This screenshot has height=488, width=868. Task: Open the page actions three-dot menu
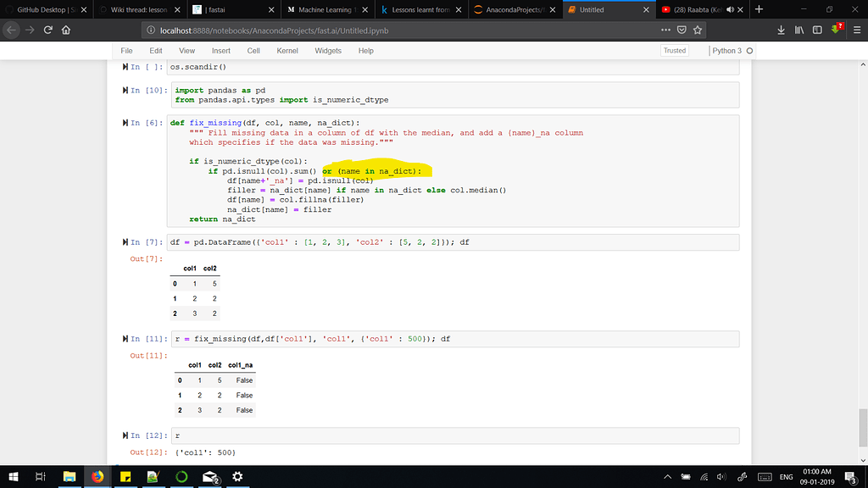(x=666, y=28)
